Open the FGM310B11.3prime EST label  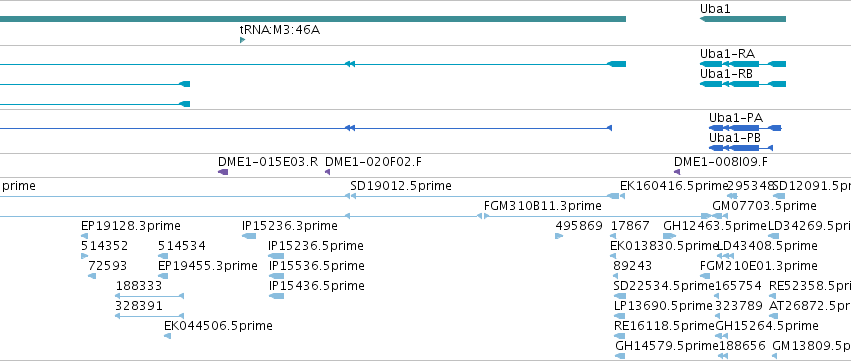coord(543,206)
